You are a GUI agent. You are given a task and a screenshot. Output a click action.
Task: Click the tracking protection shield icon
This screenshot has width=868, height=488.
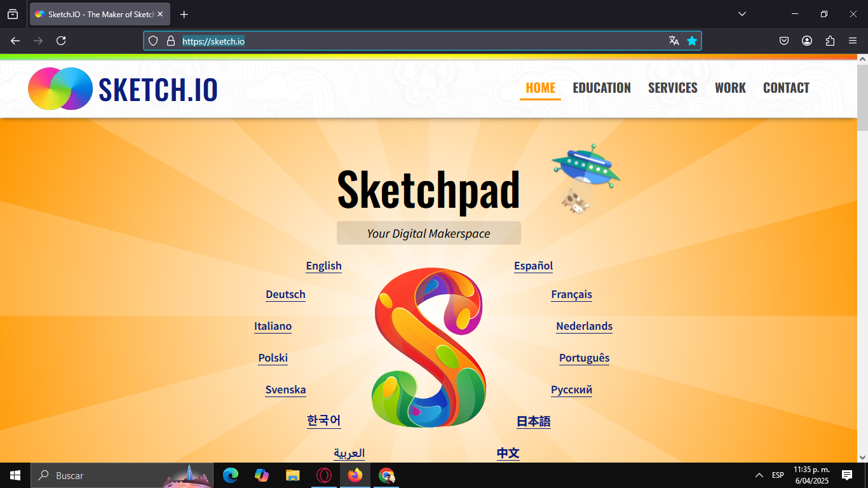pyautogui.click(x=153, y=41)
